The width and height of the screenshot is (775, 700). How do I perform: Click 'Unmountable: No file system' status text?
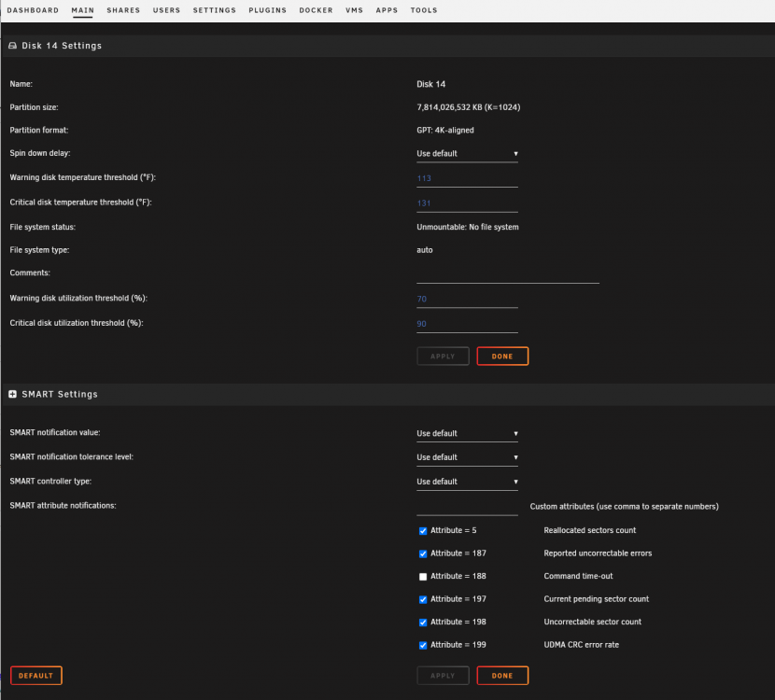point(468,227)
